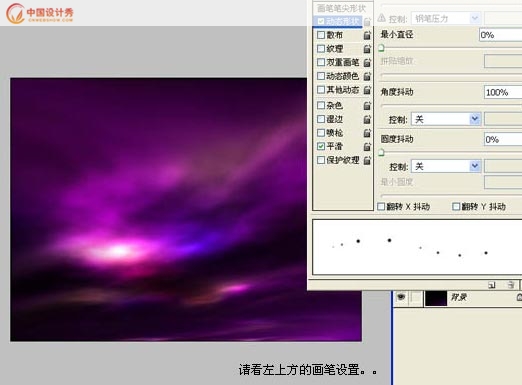Enable the 其他动态 (Other Dynamics) checkbox
Screen dimensions: 522x385
321,90
